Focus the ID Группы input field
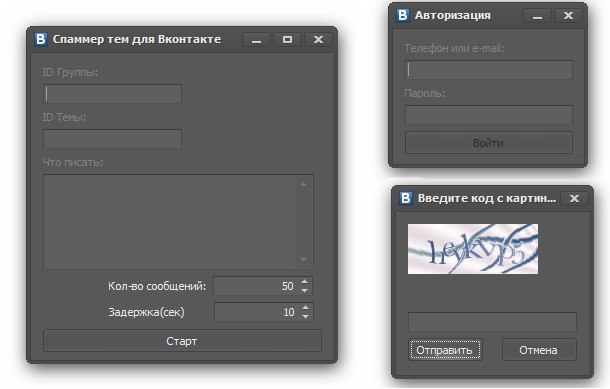Viewport: 610px width, 389px height. click(x=112, y=94)
